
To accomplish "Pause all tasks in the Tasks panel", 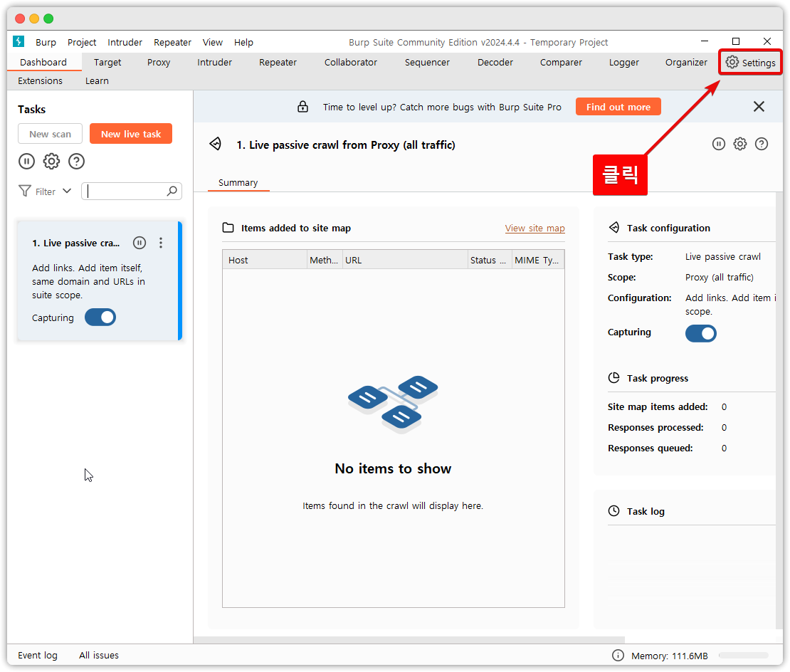I will point(27,161).
